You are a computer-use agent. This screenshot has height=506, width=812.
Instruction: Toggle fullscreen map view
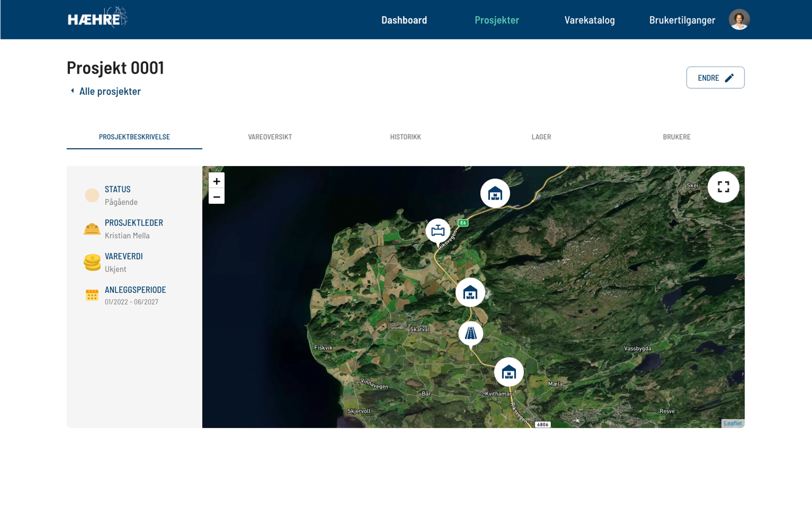[x=723, y=187]
